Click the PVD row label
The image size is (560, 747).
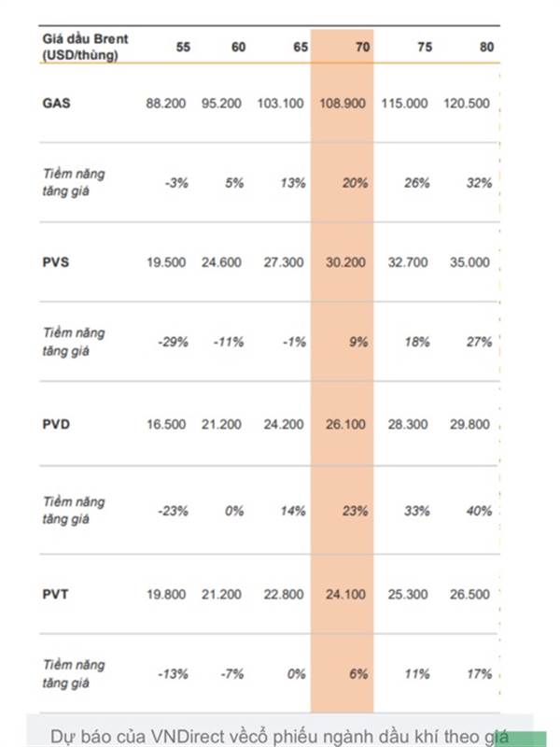coord(56,424)
